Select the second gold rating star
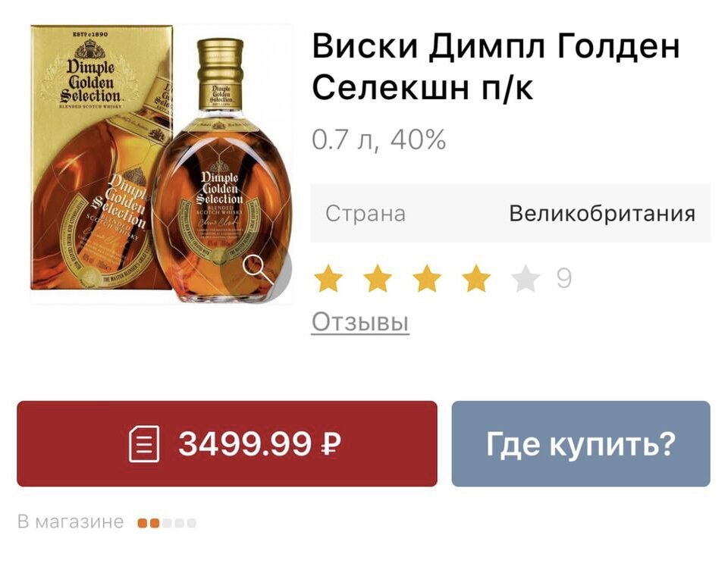This screenshot has width=728, height=573. pos(378,278)
